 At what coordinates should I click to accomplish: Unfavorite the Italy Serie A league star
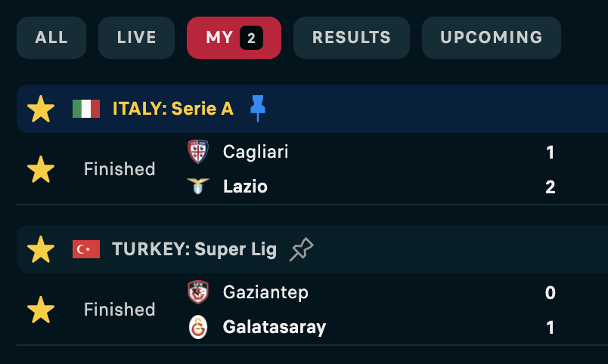[x=41, y=109]
